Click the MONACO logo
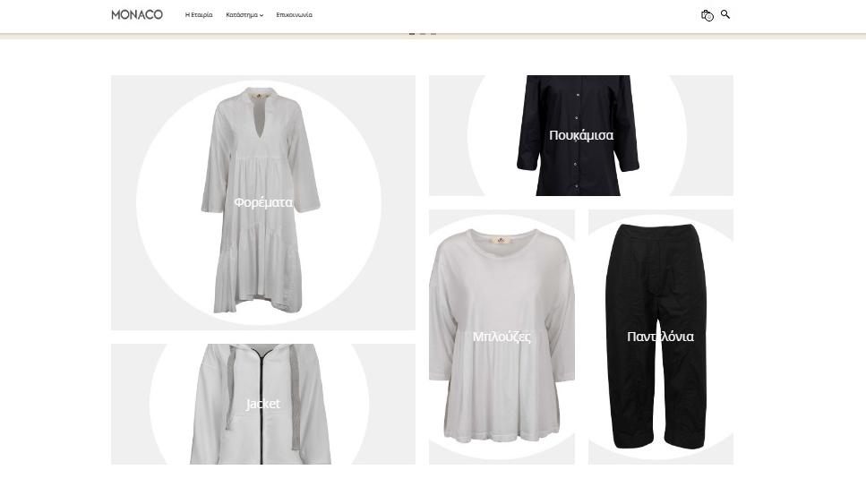This screenshot has width=866, height=504. pos(137,15)
